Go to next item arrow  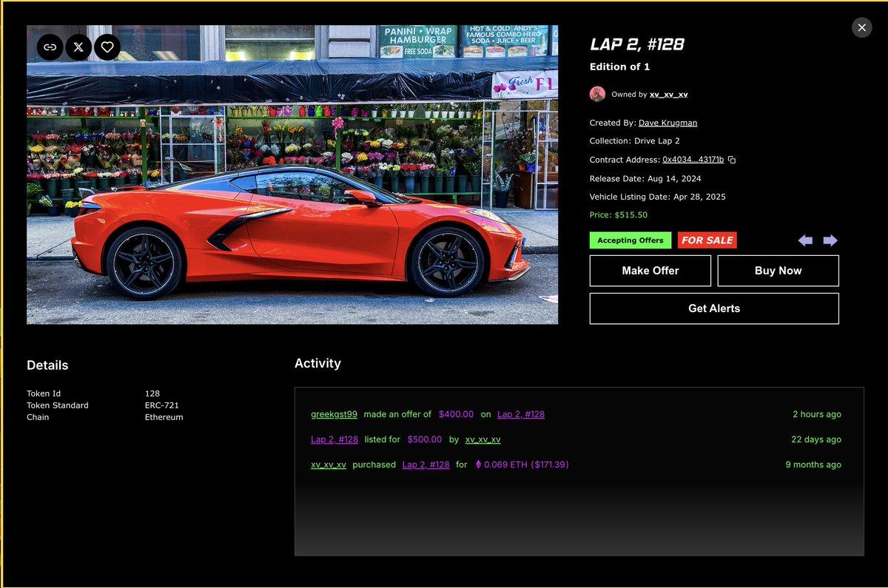[x=830, y=240]
